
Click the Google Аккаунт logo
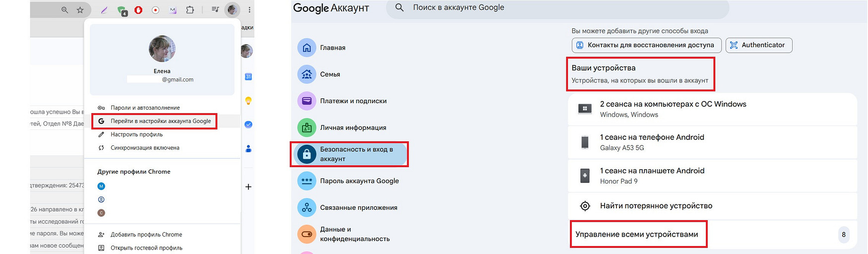[331, 8]
